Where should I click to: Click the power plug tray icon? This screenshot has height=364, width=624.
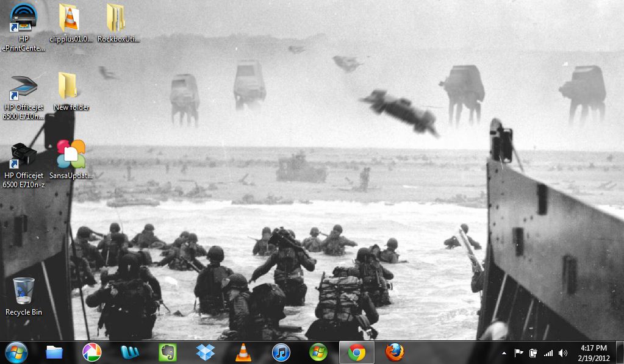pos(533,353)
